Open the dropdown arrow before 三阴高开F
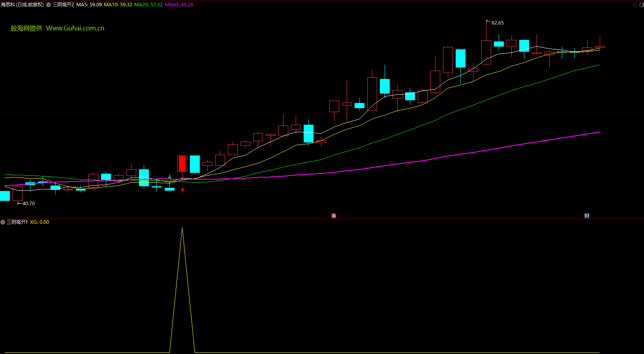The image size is (644, 354). [x=3, y=222]
